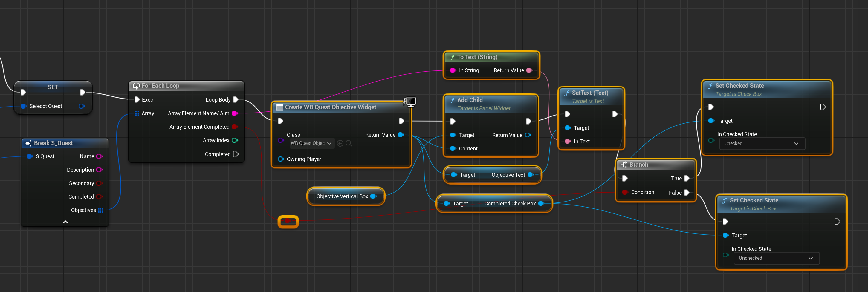This screenshot has height=292, width=868.
Task: Select the SET node title bar
Action: [53, 87]
